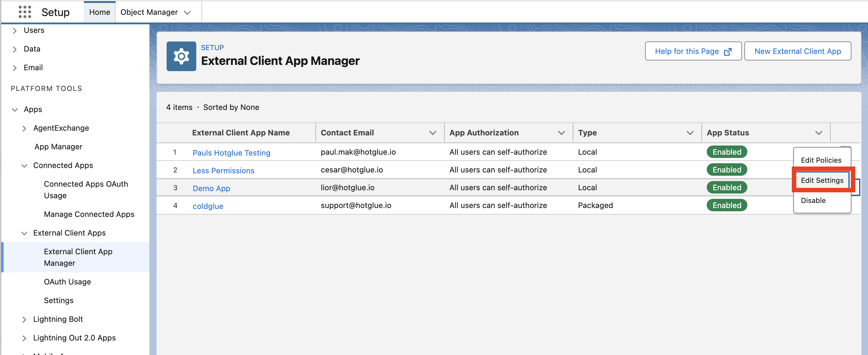Viewport: 868px width, 355px height.
Task: Click External Client App Name column header
Action: (241, 133)
